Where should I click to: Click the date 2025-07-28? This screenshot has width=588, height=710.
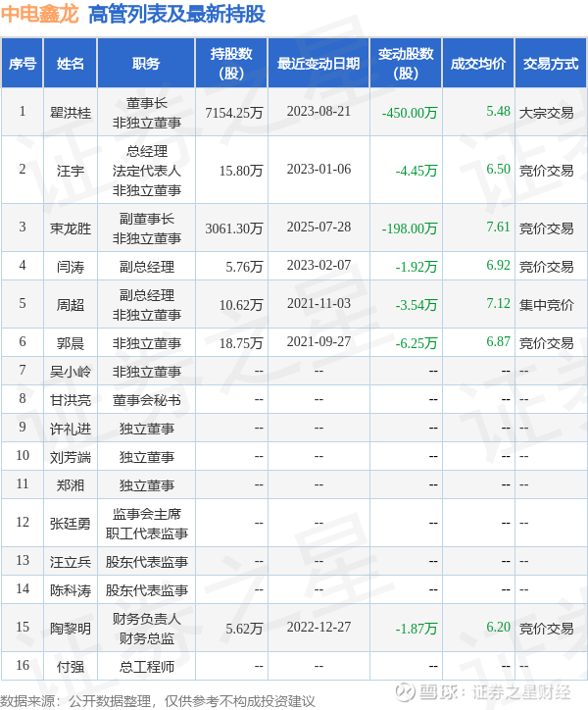[x=318, y=227]
